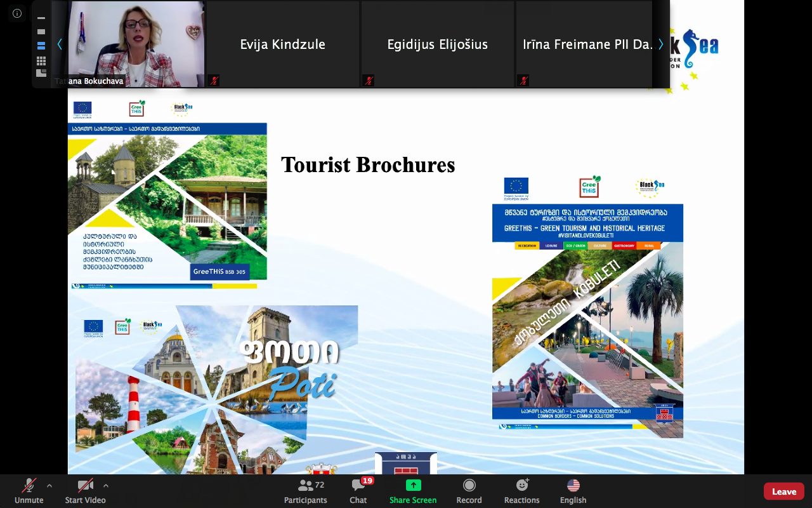
Task: Open the English interpretation language menu
Action: [573, 491]
